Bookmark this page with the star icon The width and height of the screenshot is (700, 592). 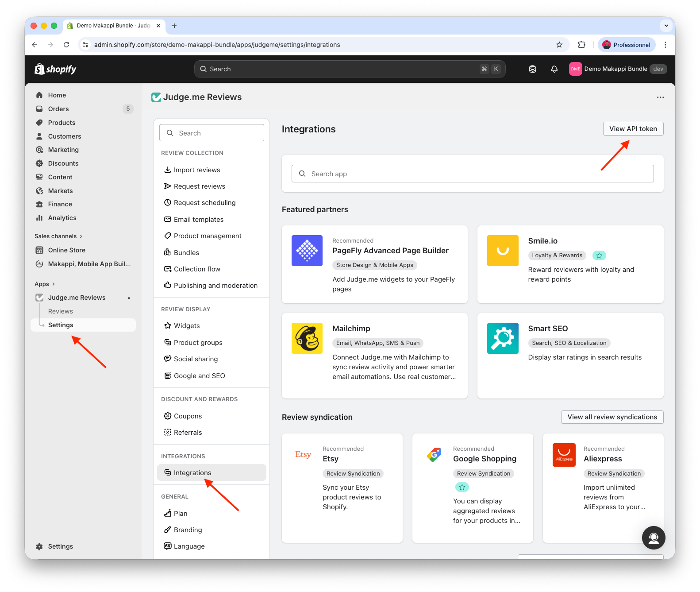tap(559, 45)
